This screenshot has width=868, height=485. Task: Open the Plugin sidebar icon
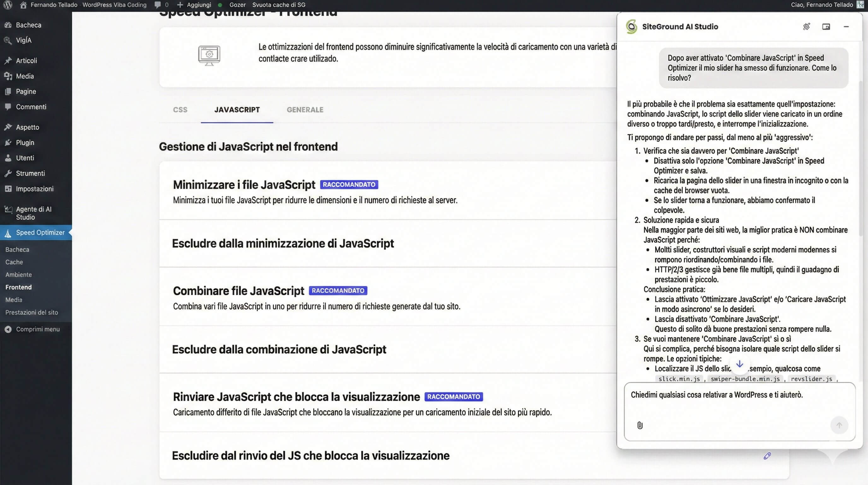coord(8,142)
